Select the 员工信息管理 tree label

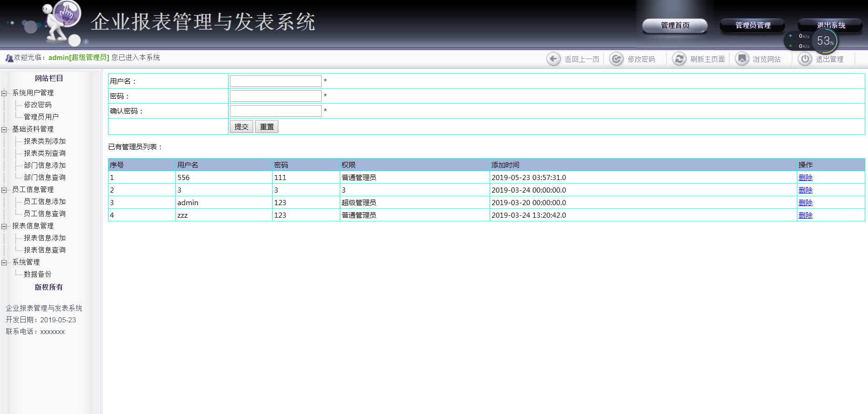[x=33, y=189]
